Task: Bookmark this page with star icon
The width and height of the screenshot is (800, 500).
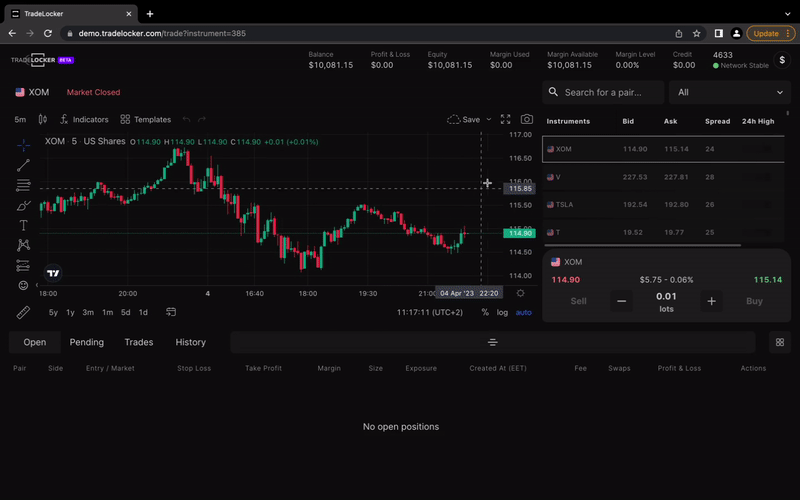Action: point(696,33)
